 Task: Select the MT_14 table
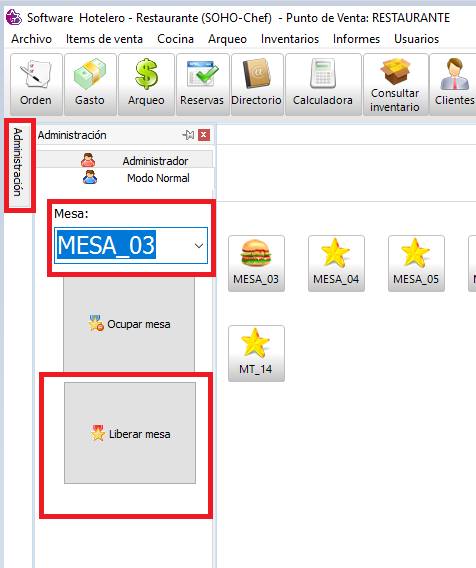(x=256, y=353)
